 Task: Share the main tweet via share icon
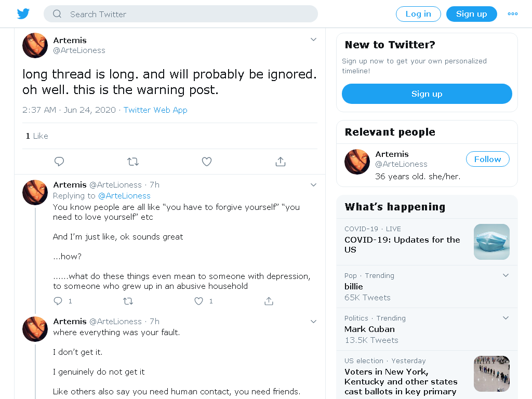280,162
